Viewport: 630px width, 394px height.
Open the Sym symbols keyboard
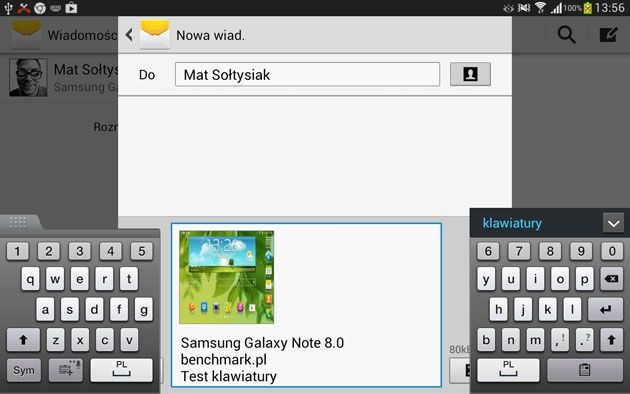[x=24, y=370]
